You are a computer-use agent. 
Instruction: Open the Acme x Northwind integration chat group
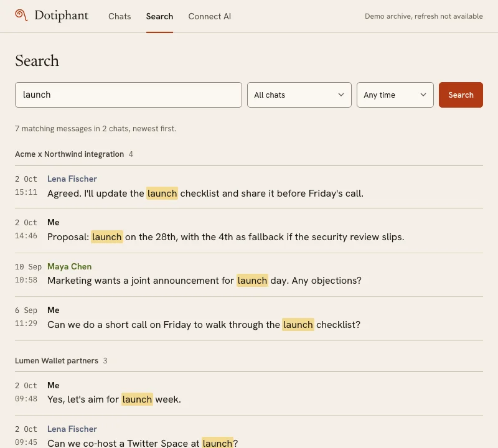(69, 154)
